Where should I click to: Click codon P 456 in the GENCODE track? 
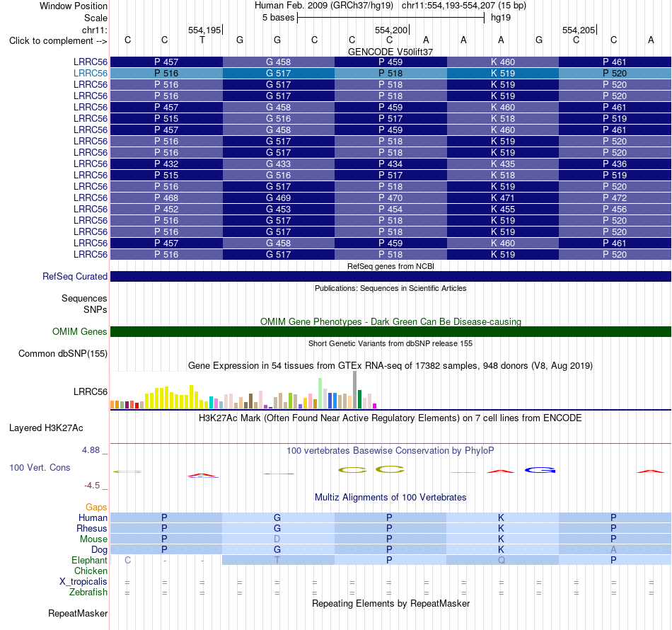point(615,210)
